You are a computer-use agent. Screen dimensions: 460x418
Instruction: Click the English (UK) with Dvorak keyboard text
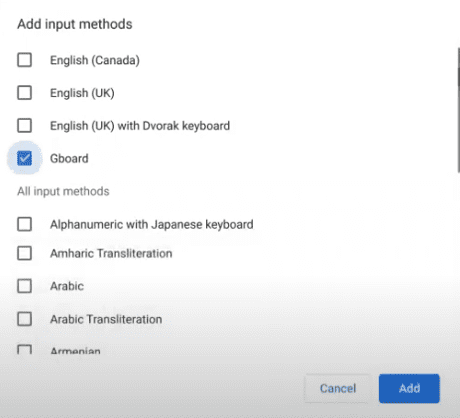coord(140,126)
